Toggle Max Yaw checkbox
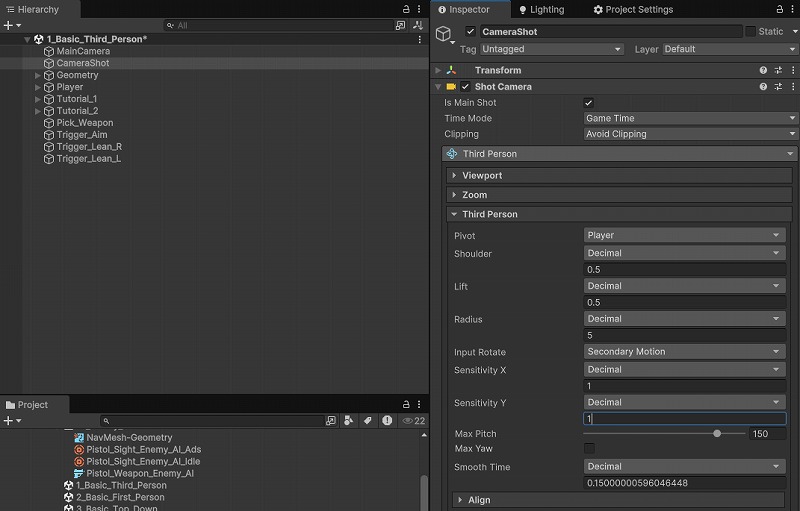 (589, 449)
